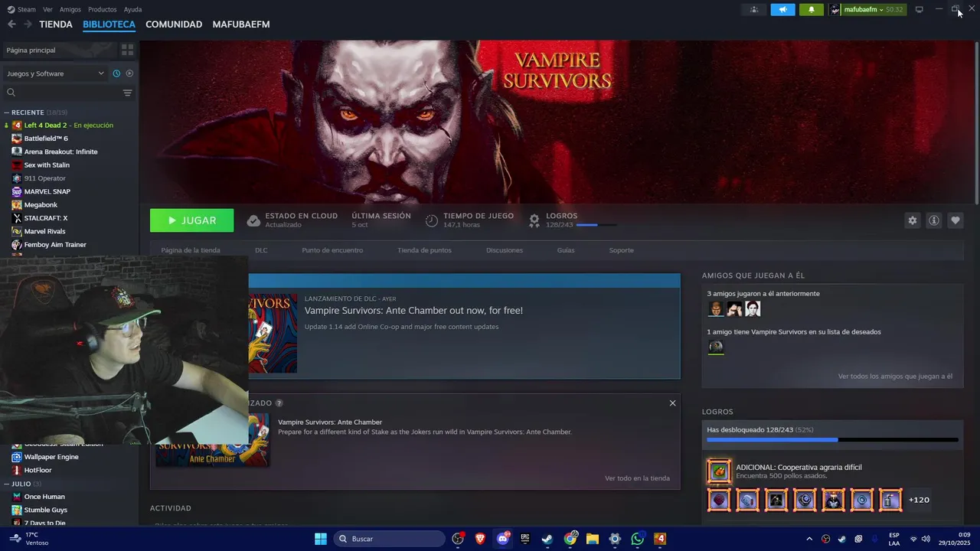The height and width of the screenshot is (551, 980).
Task: Open Punto de encuentro tab
Action: point(332,250)
